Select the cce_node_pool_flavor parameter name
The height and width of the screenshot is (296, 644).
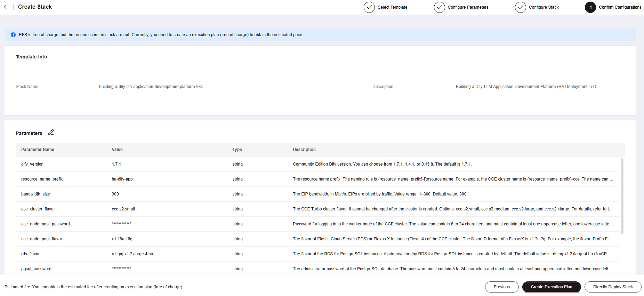click(42, 239)
